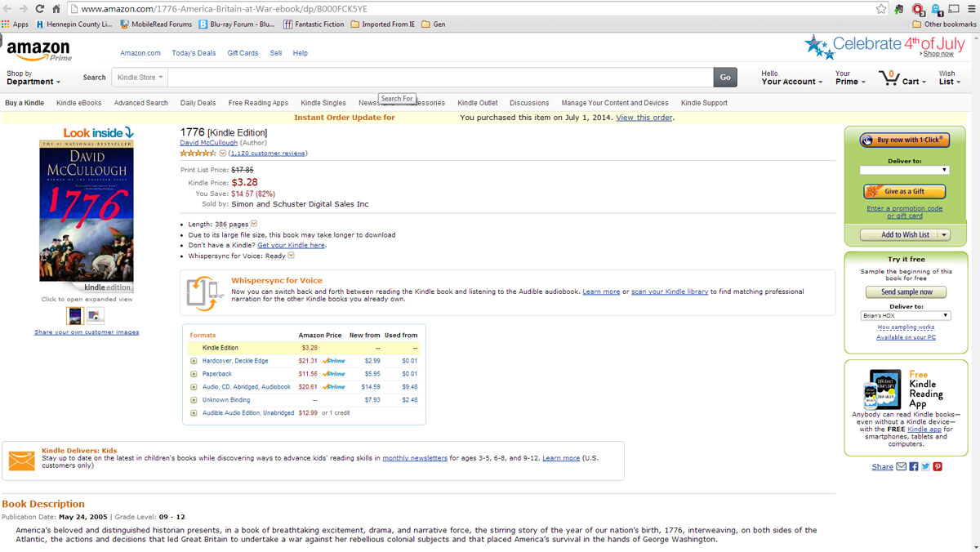Image resolution: width=980 pixels, height=552 pixels.
Task: Share this book via email icon
Action: pyautogui.click(x=902, y=466)
